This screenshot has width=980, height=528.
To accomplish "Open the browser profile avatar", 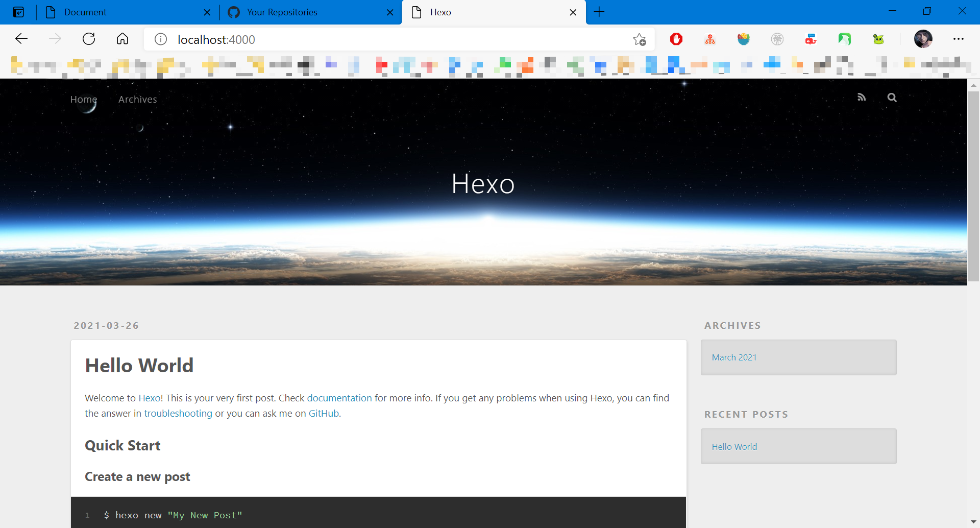I will coord(923,39).
